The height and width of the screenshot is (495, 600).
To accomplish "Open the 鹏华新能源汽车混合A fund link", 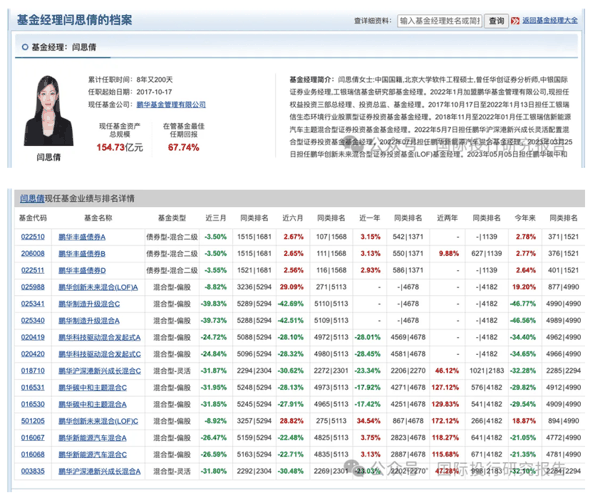I will click(x=93, y=438).
